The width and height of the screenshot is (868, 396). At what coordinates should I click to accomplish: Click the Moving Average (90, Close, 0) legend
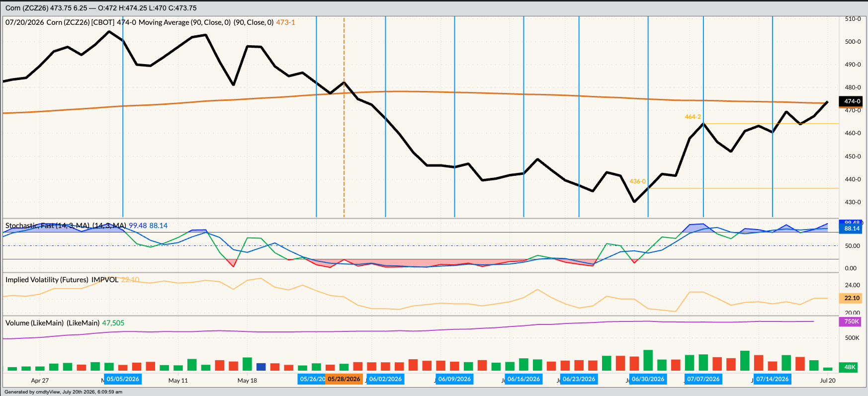click(184, 22)
